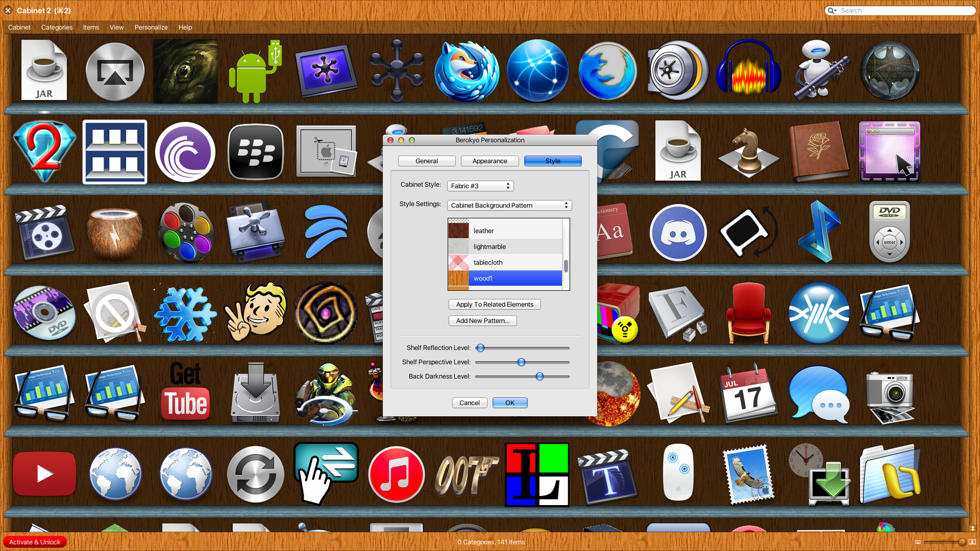Confirm with the OK button
Image resolution: width=980 pixels, height=551 pixels.
[510, 403]
